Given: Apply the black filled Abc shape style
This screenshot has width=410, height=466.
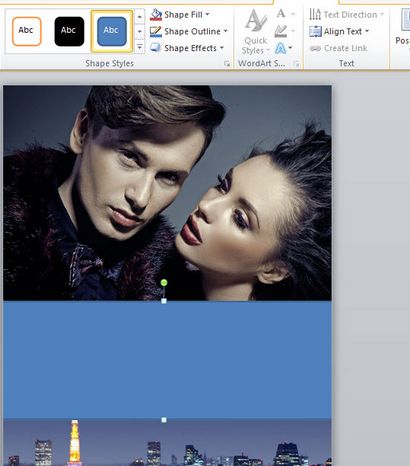Looking at the screenshot, I should [69, 31].
